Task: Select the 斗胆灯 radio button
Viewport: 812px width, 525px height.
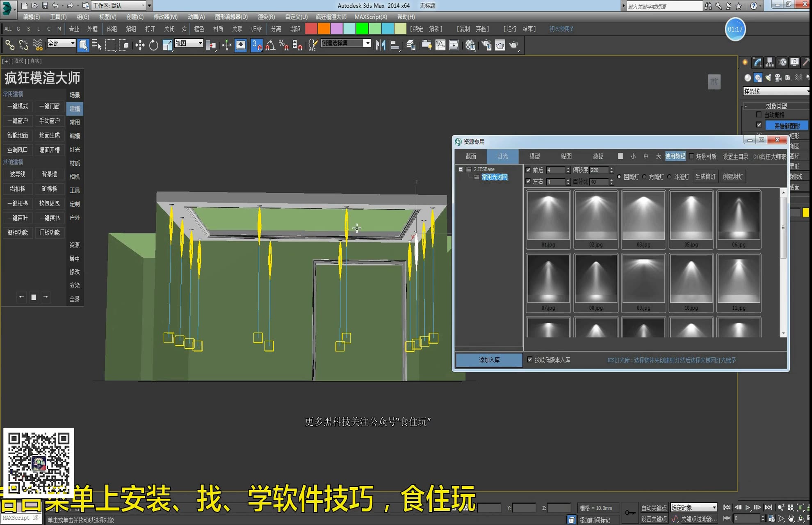Action: (x=669, y=177)
